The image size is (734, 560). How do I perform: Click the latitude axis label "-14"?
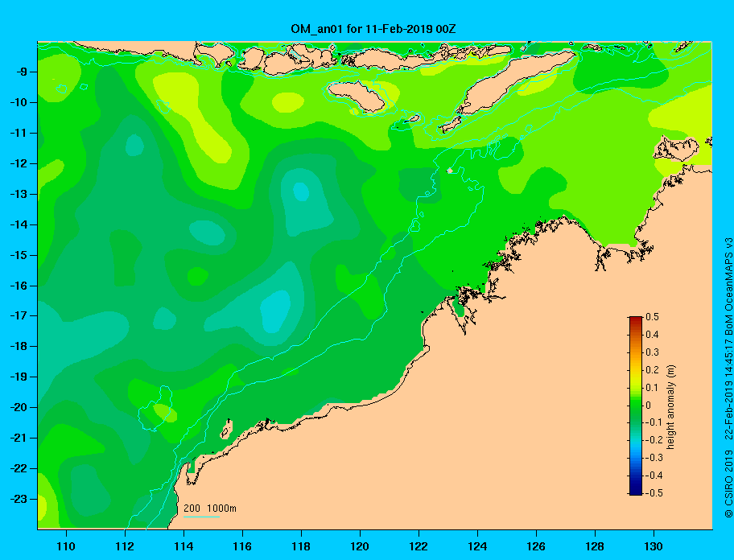(19, 224)
